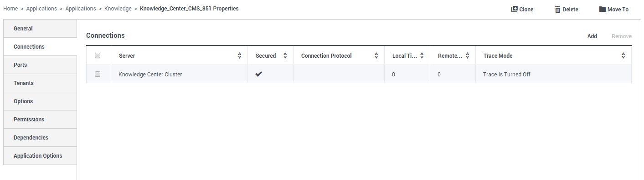Open the Knowledge Center Cluster server entry
Image resolution: width=644 pixels, height=180 pixels.
pyautogui.click(x=150, y=75)
